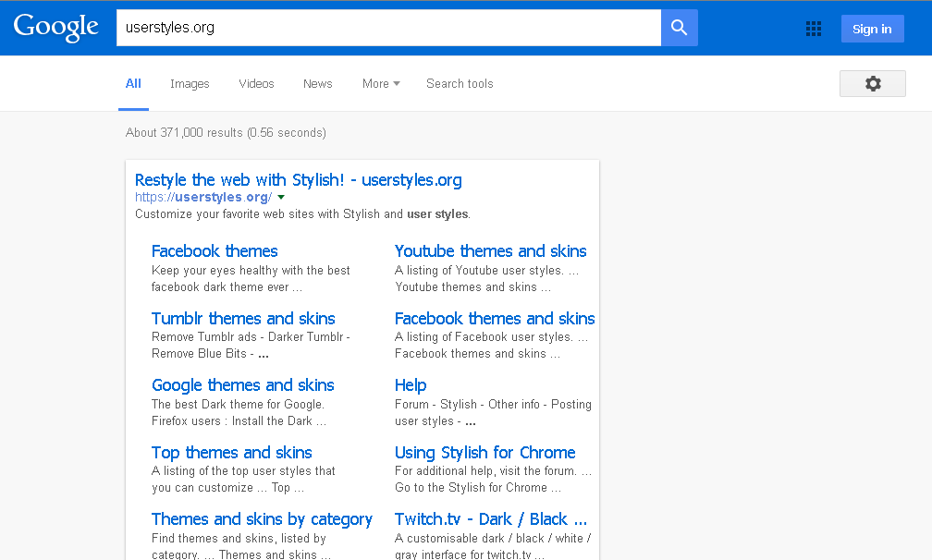The height and width of the screenshot is (560, 932).
Task: Open Tumblr themes and skins sitelink
Action: pyautogui.click(x=243, y=319)
